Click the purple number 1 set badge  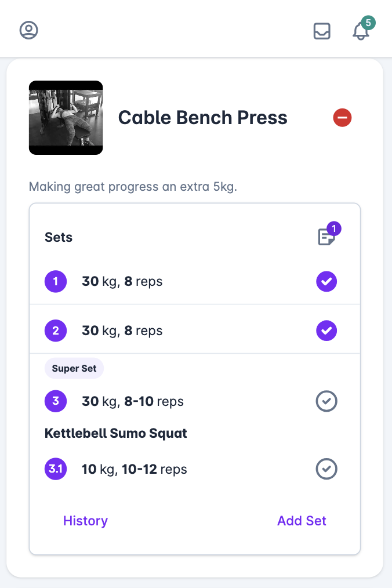56,281
